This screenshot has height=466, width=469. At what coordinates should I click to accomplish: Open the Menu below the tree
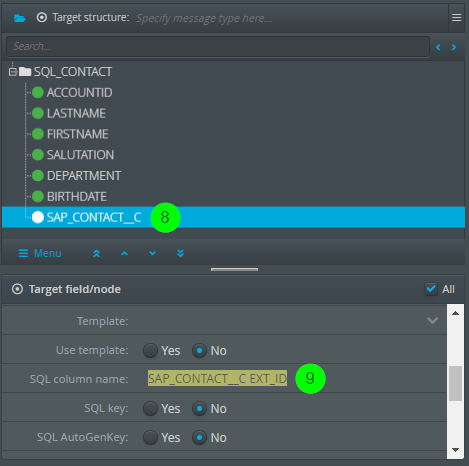click(x=40, y=253)
